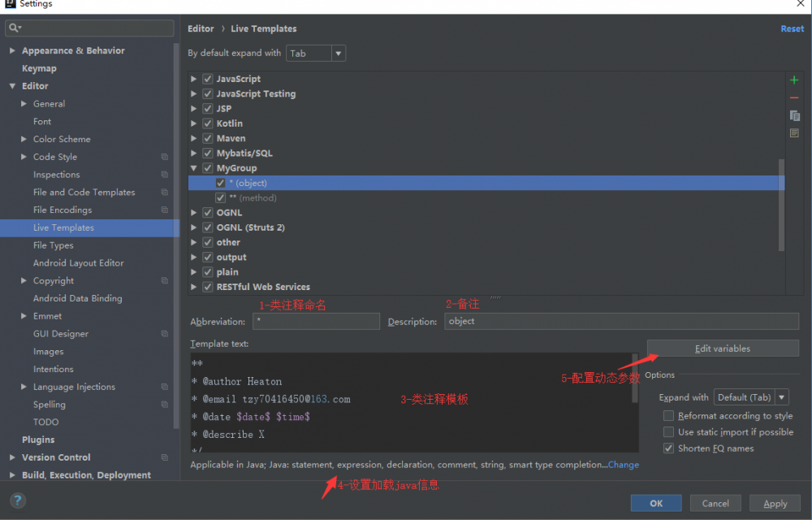Remove selected template using the red minus icon
This screenshot has width=812, height=520.
click(x=794, y=97)
